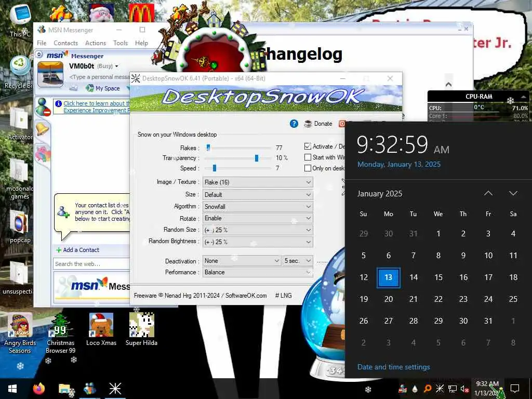This screenshot has height=399, width=532.
Task: Enable the Start with Windows checkbox
Action: pyautogui.click(x=308, y=157)
